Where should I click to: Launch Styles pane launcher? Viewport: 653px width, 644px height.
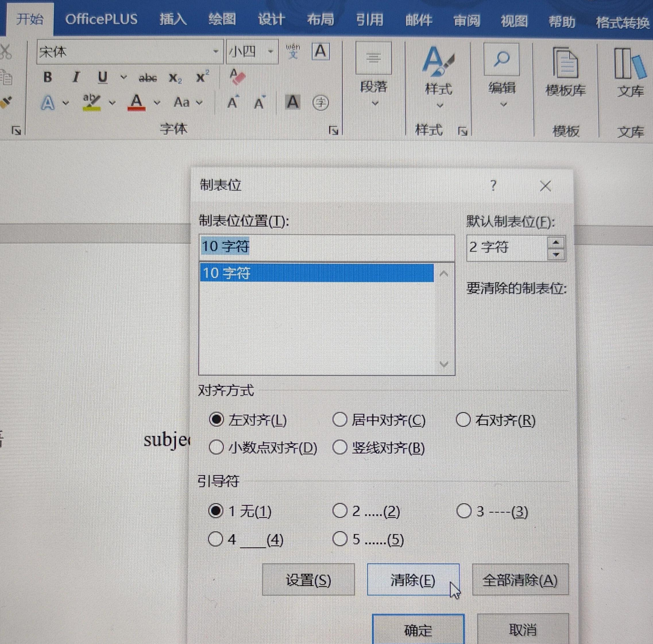[462, 131]
